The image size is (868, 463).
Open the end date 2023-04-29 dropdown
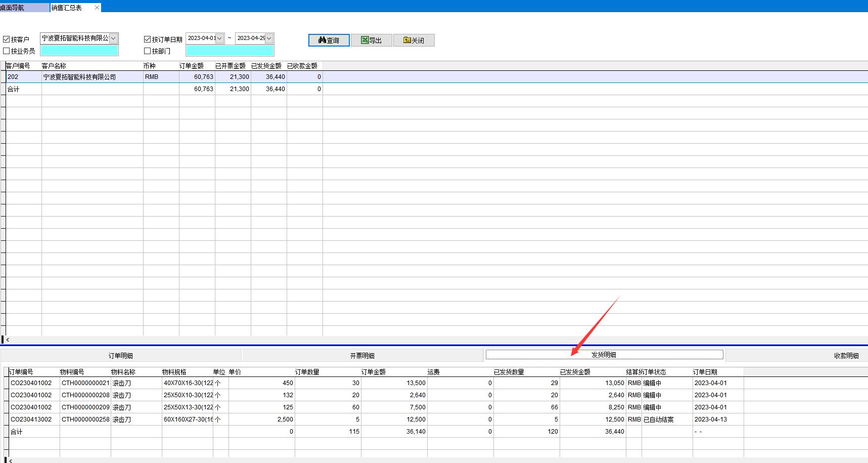coord(269,38)
